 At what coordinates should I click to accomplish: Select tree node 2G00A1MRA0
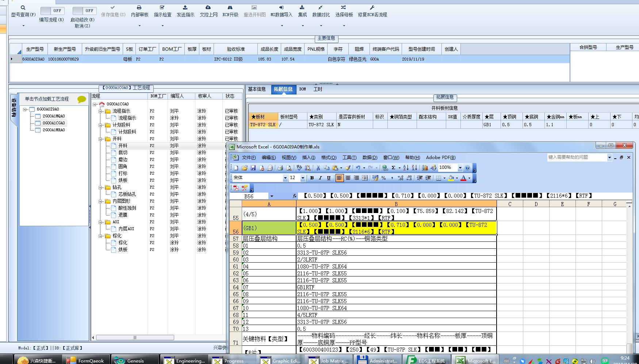coord(54,130)
